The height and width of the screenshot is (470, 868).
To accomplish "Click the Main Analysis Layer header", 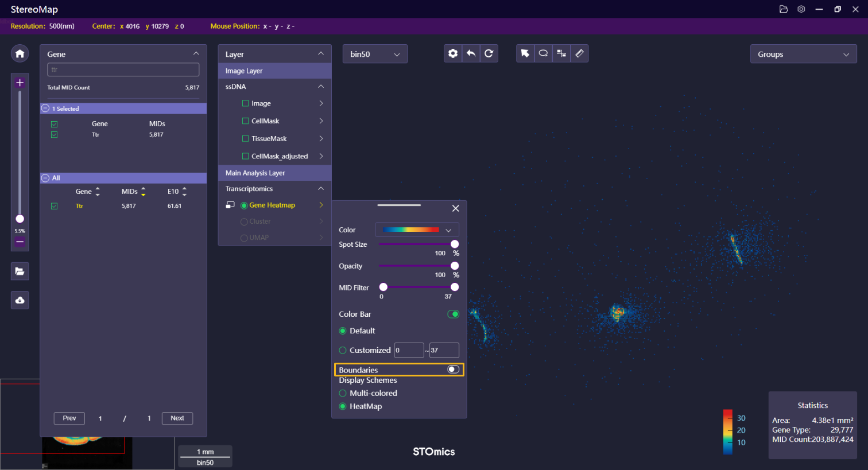I will coord(274,173).
